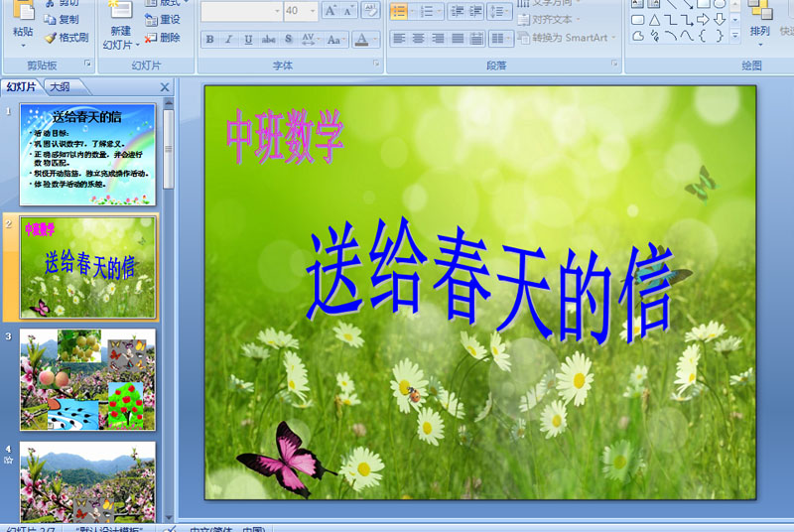The image size is (794, 532).
Task: Select the curve shape
Action: 687,36
